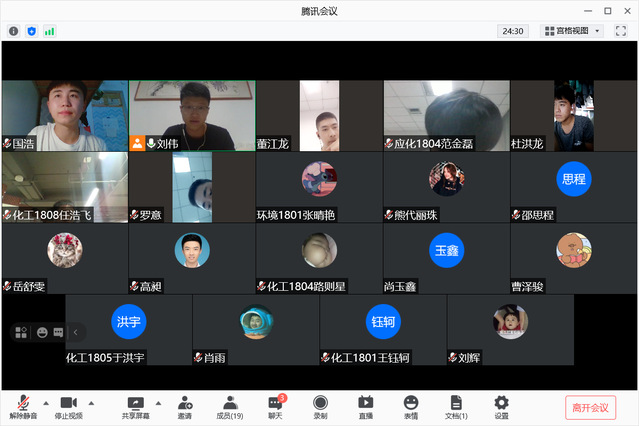Click the network signal status icon

click(49, 31)
